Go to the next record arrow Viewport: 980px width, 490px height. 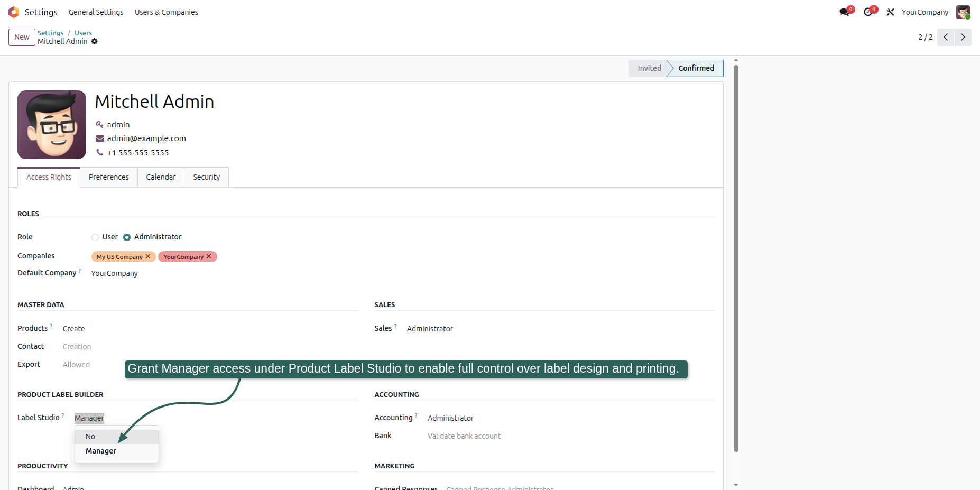pyautogui.click(x=963, y=37)
